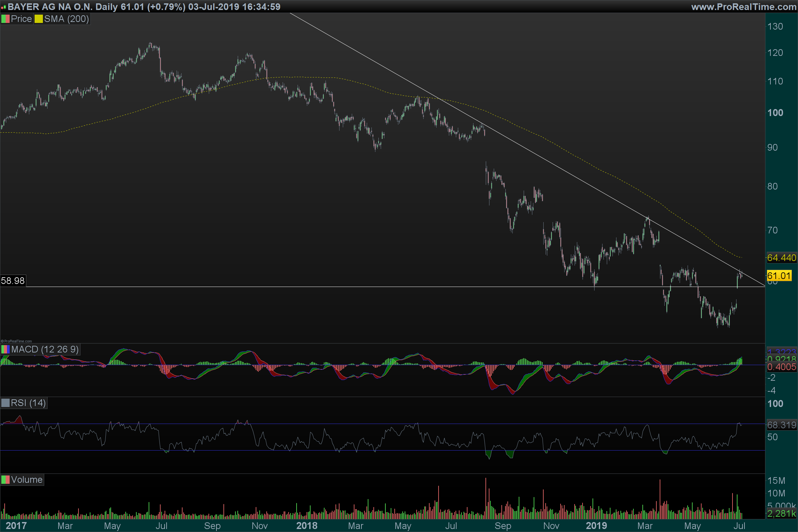Select the MACD (12 26 9) panel label
The image size is (798, 532).
tap(45, 349)
